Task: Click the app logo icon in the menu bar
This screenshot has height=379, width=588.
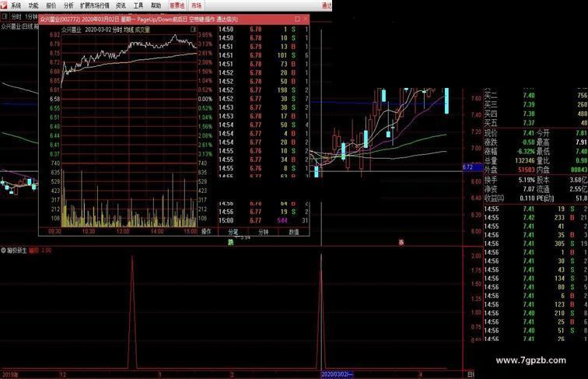Action: point(4,5)
